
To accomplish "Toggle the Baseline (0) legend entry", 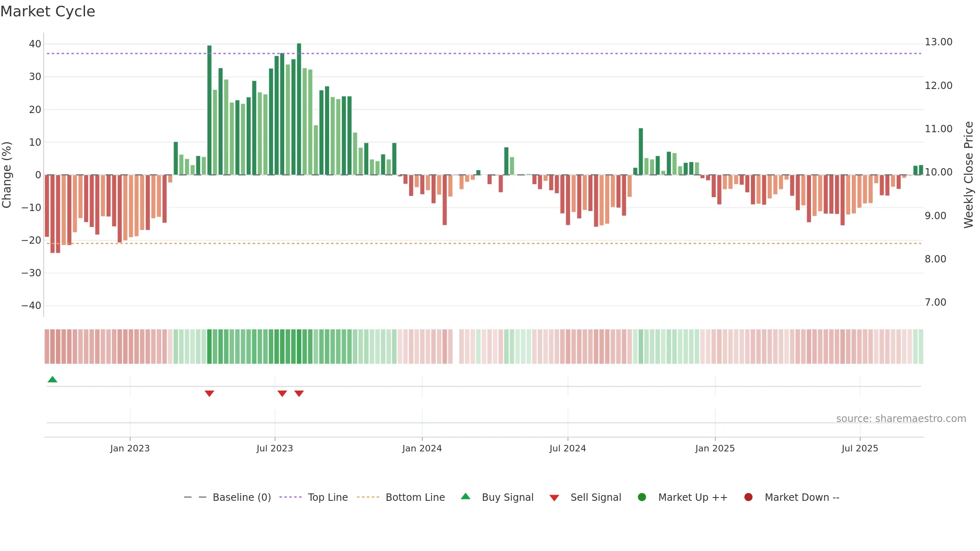I will tap(227, 497).
